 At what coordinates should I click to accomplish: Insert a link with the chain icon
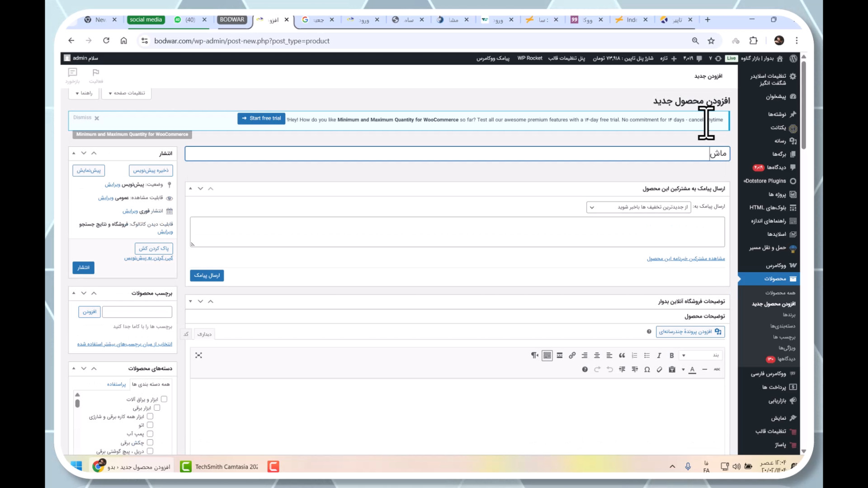(x=572, y=356)
